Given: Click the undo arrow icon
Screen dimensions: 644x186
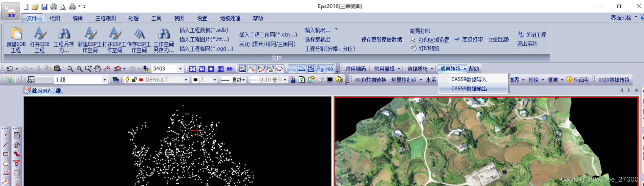Looking at the screenshot, I should [10, 69].
